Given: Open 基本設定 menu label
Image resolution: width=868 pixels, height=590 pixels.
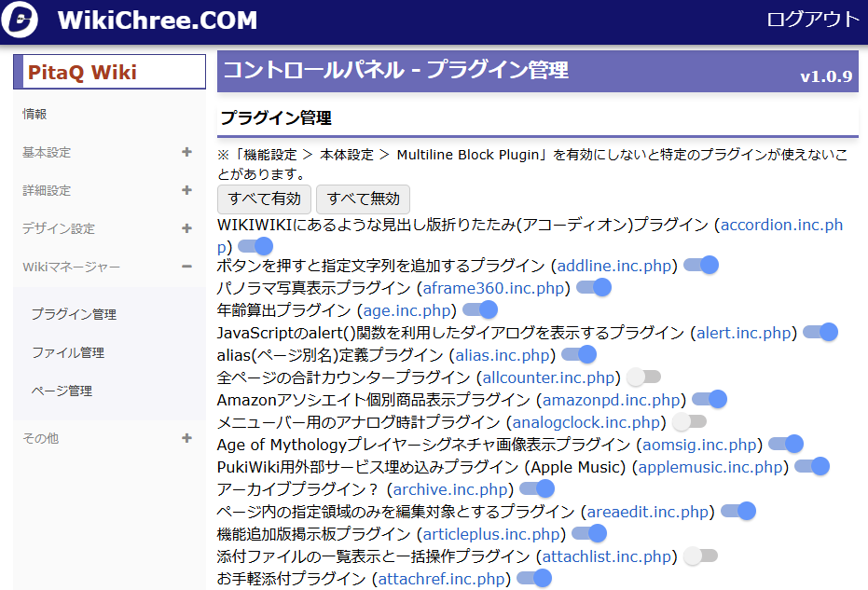Looking at the screenshot, I should click(x=47, y=152).
